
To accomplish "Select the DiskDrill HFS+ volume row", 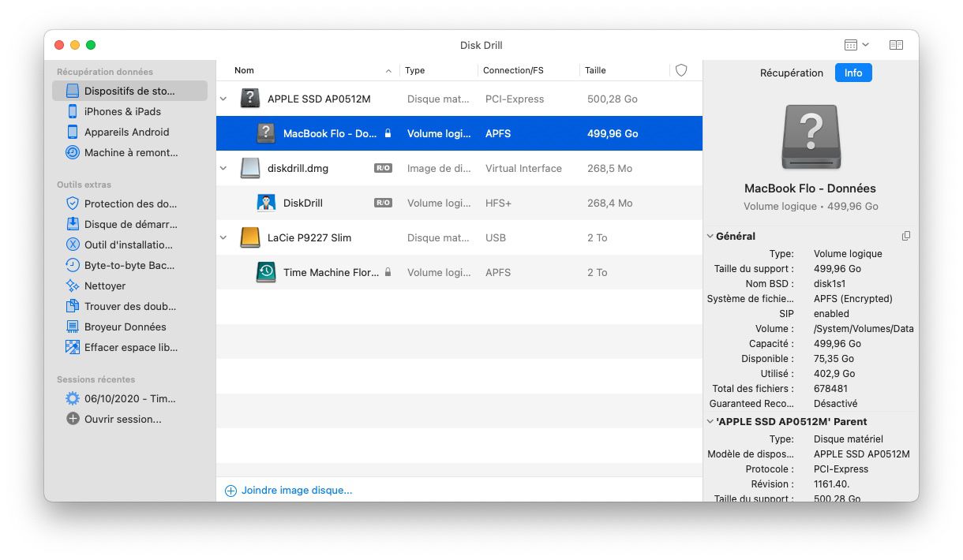I will click(x=303, y=203).
